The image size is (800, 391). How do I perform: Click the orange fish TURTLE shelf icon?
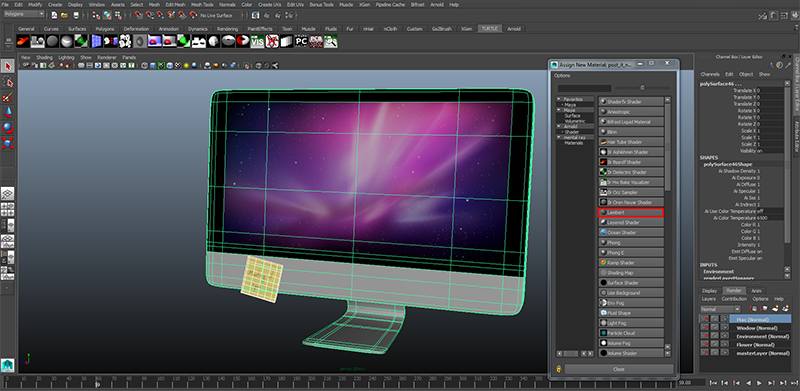pyautogui.click(x=23, y=41)
